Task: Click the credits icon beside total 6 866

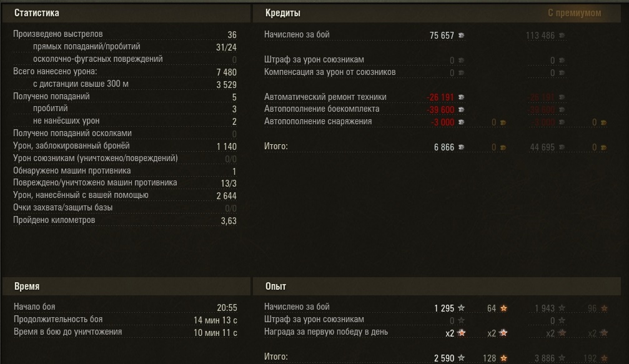Action: point(462,147)
